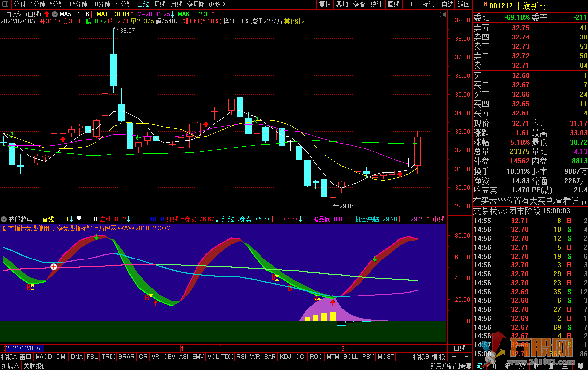This screenshot has height=370, width=588.
Task: Click the diamond icon above the price axis
Action: [433, 14]
